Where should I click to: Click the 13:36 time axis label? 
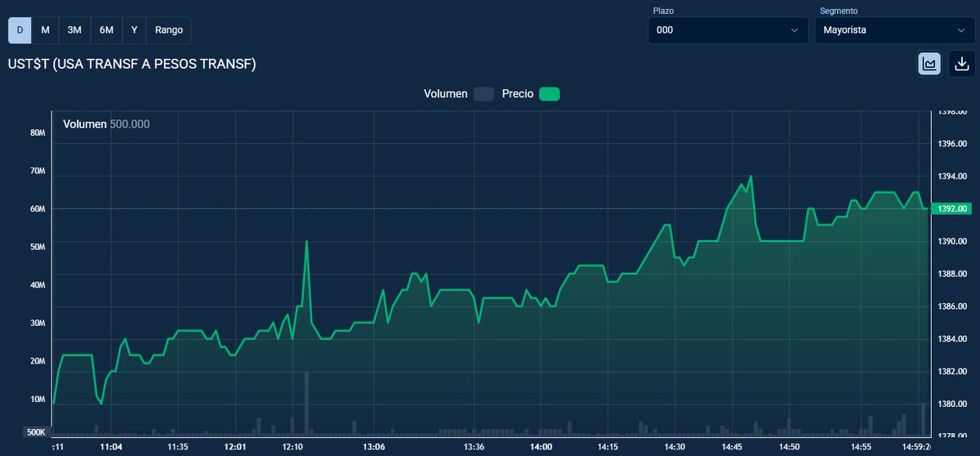(474, 447)
